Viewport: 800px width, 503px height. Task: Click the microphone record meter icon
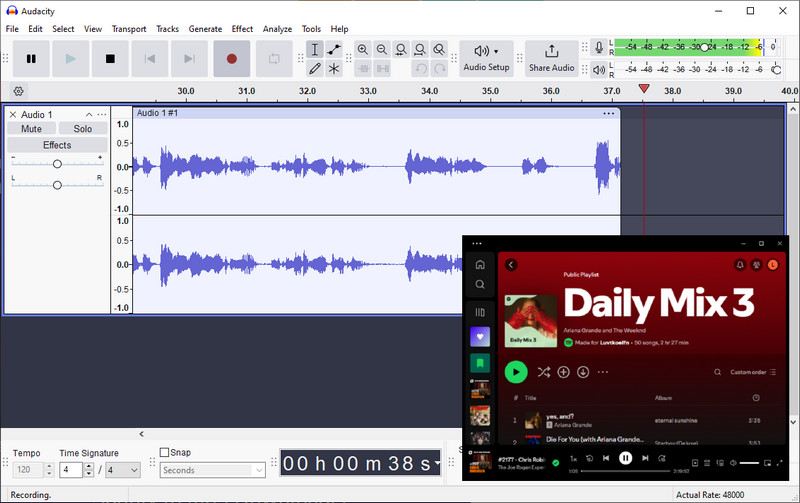coord(599,47)
